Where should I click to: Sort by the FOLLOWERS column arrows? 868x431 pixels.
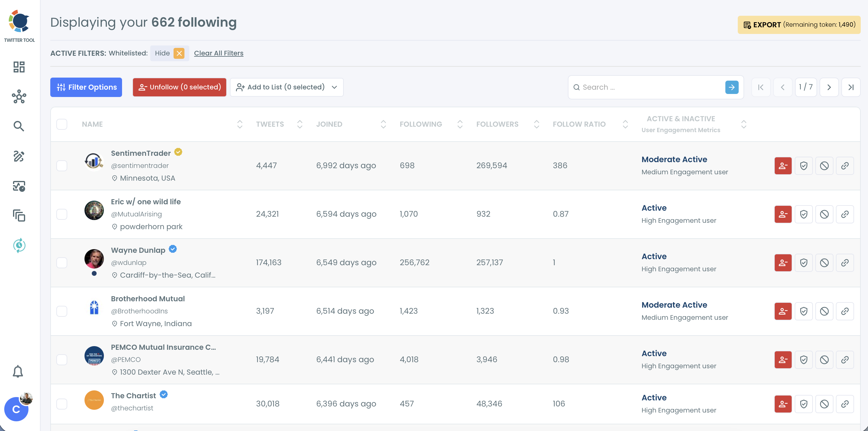pos(536,124)
